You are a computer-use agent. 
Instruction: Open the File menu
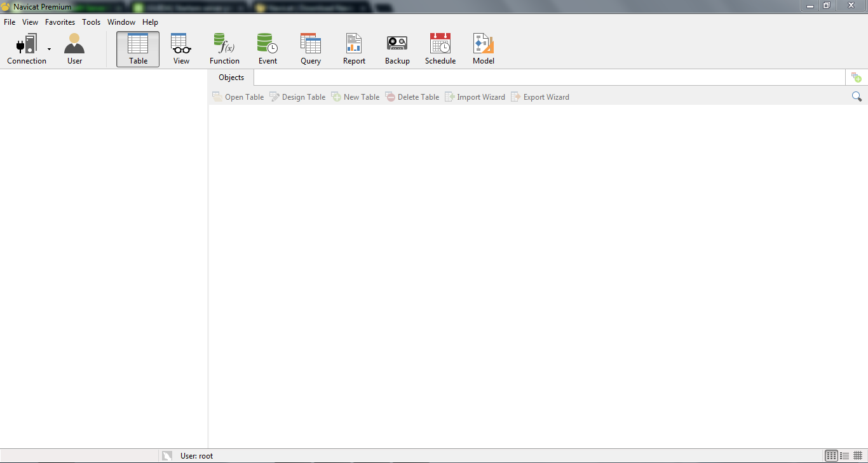tap(10, 22)
